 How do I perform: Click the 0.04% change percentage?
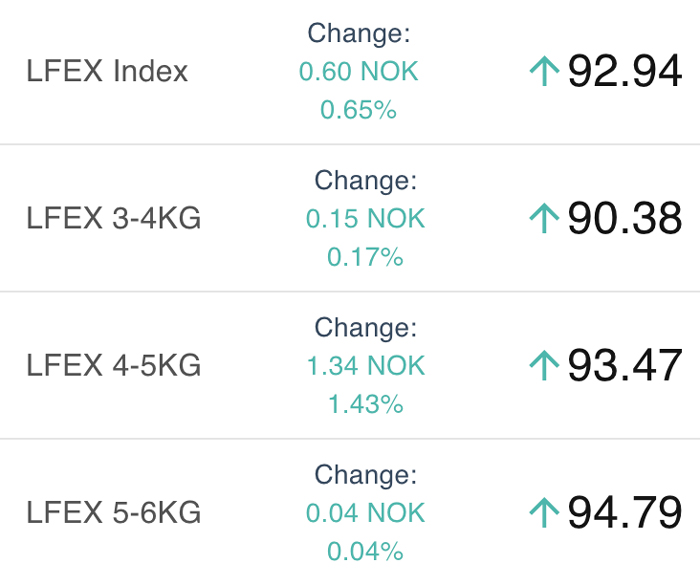tap(366, 551)
